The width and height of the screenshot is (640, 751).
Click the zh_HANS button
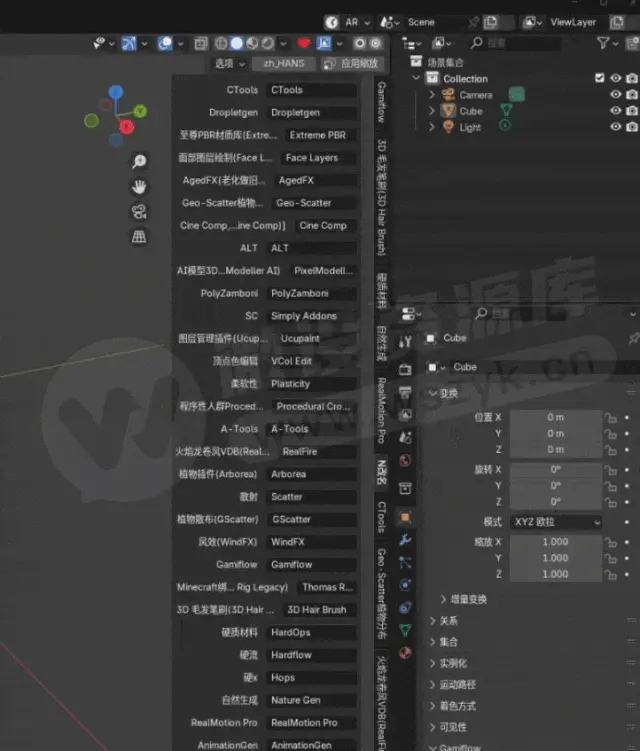coord(284,63)
